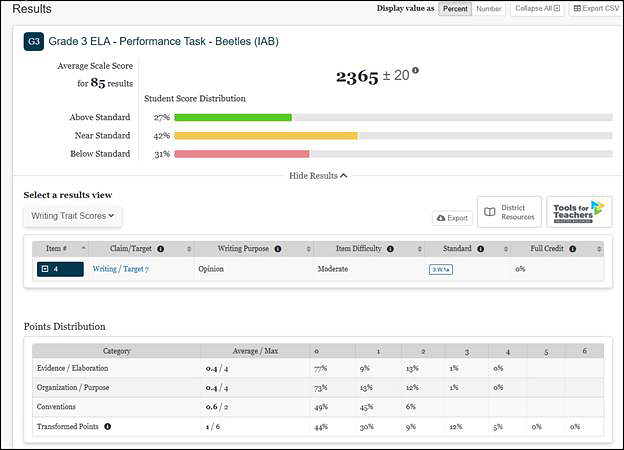Viewport: 624px width, 450px height.
Task: Click the 77% Evidence / Elaboration cell
Action: click(x=320, y=368)
